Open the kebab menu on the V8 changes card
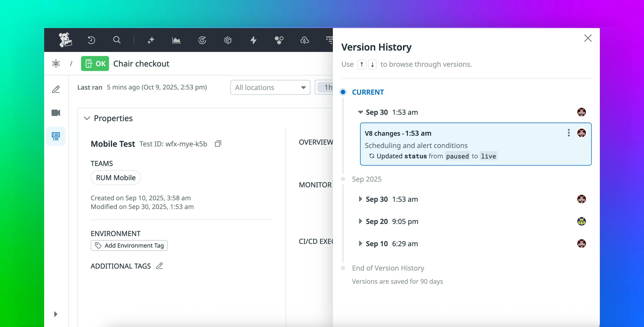The width and height of the screenshot is (644, 327). pos(569,133)
